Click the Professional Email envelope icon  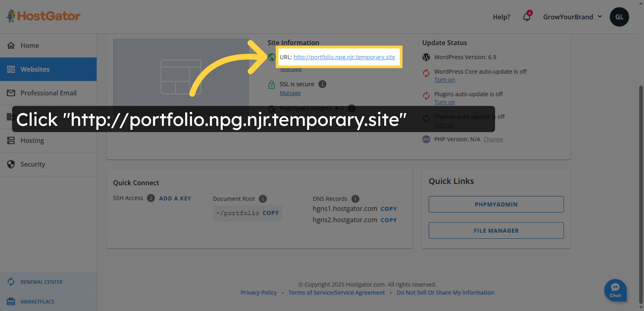pos(11,93)
